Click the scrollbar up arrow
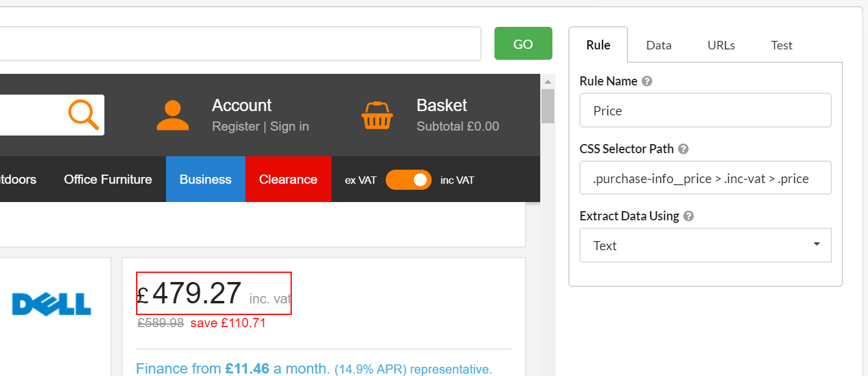Screen dimensions: 868x376 point(548,82)
